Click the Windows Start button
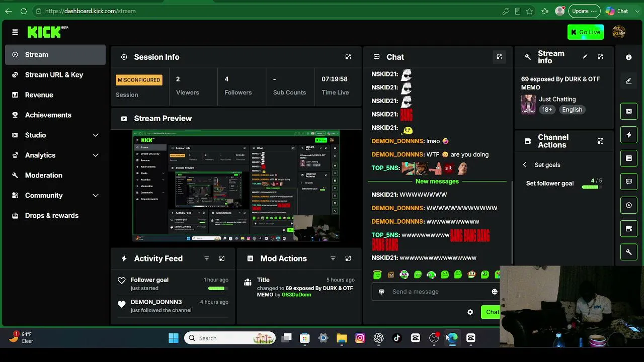This screenshot has height=362, width=644. point(174,338)
